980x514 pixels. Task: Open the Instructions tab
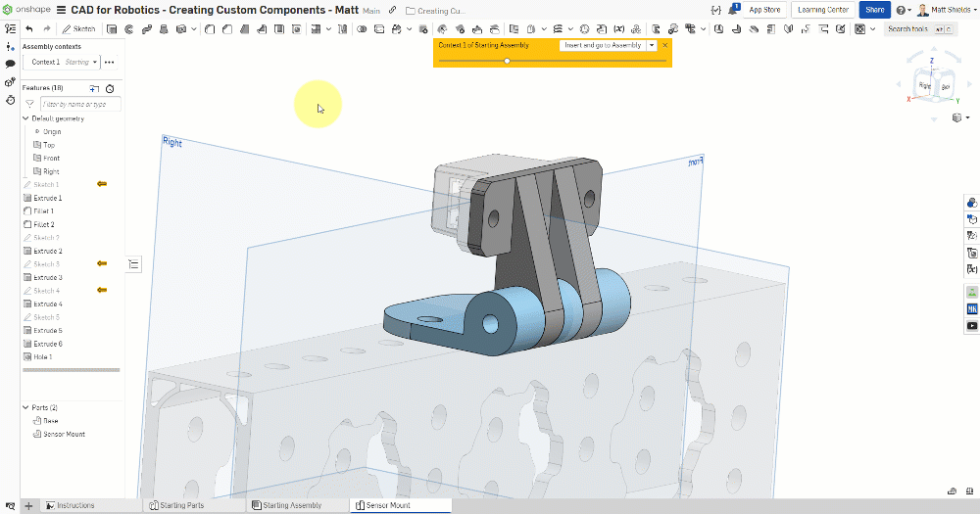(x=74, y=505)
